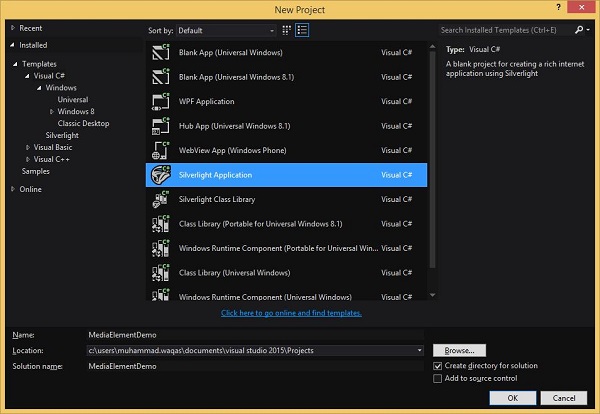The width and height of the screenshot is (600, 414).
Task: Open the online templates link
Action: coord(291,313)
